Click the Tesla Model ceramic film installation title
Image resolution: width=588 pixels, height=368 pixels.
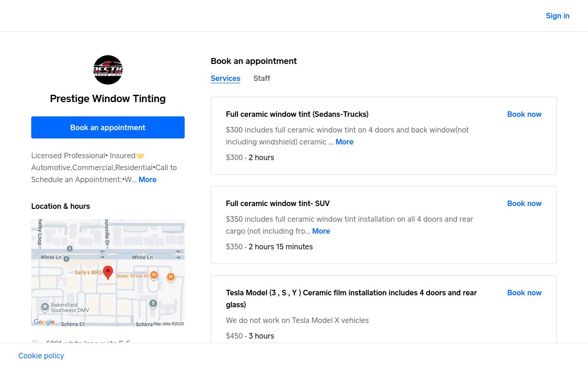click(x=351, y=299)
